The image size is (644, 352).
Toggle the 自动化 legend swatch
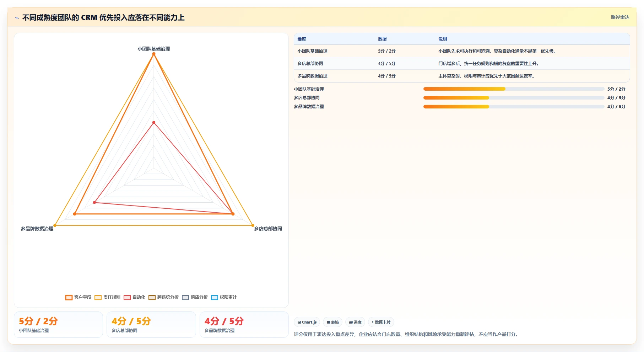pyautogui.click(x=127, y=298)
